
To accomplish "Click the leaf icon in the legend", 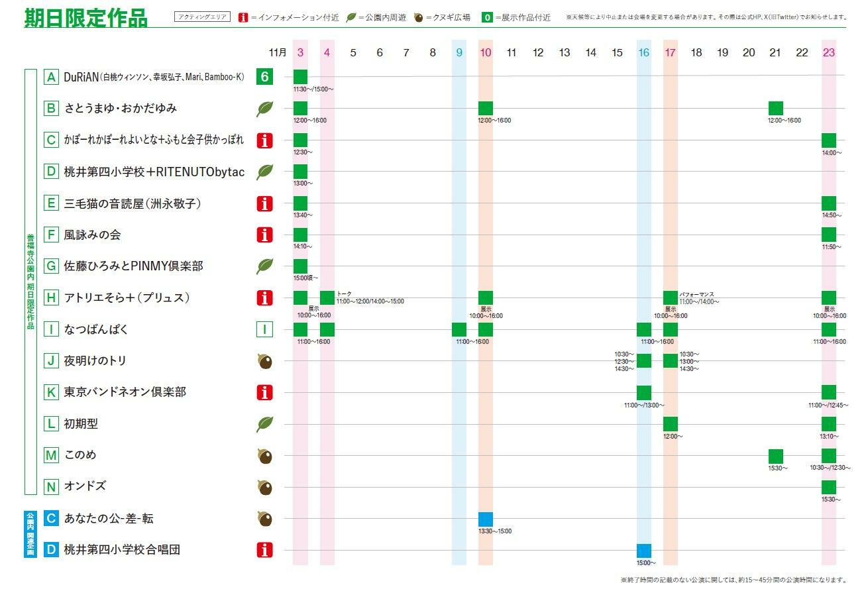I will point(351,17).
